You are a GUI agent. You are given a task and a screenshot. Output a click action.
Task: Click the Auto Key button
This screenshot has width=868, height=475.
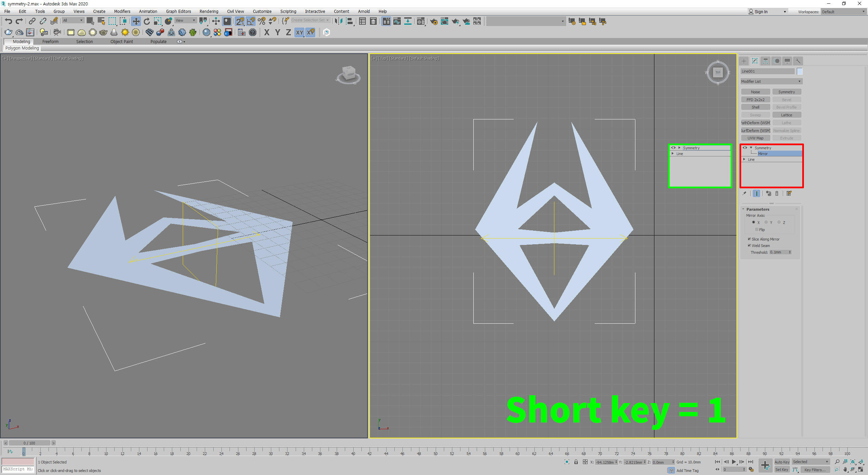tap(782, 462)
